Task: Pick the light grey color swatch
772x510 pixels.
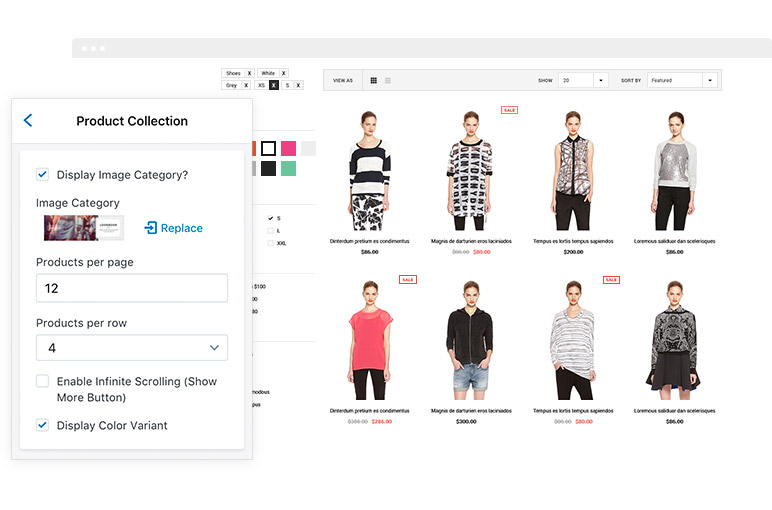Action: click(x=308, y=148)
